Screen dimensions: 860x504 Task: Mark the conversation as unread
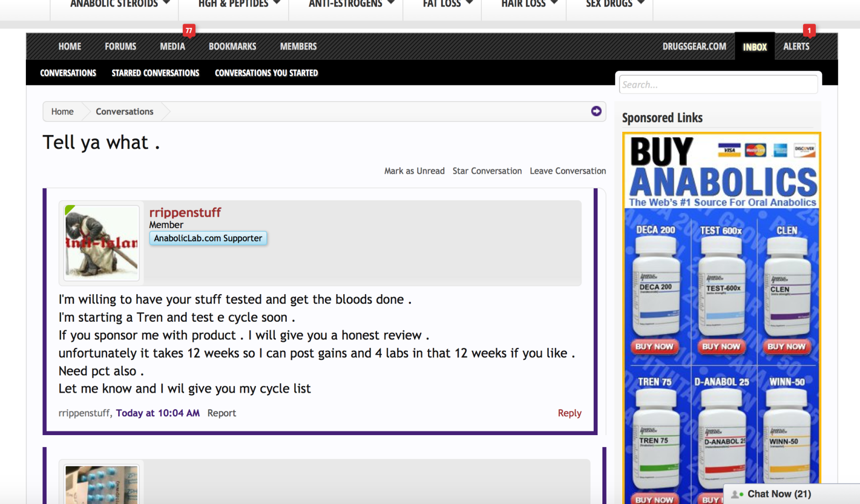tap(414, 171)
